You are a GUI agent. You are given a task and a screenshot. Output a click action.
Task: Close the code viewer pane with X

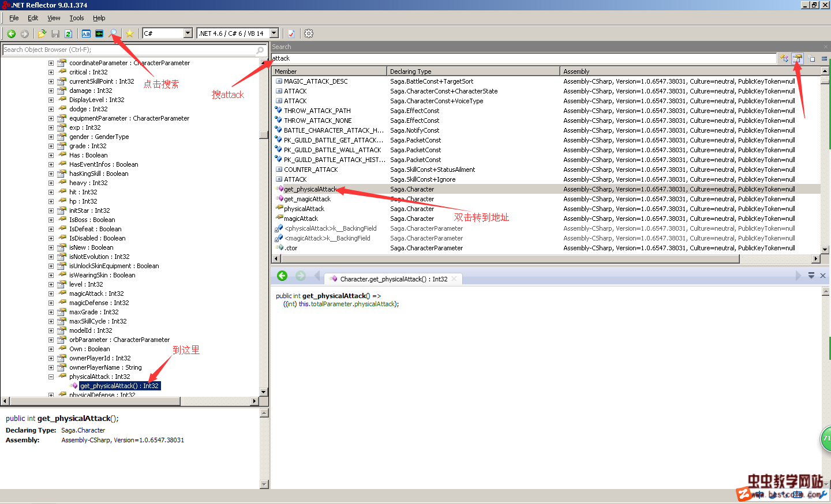823,276
